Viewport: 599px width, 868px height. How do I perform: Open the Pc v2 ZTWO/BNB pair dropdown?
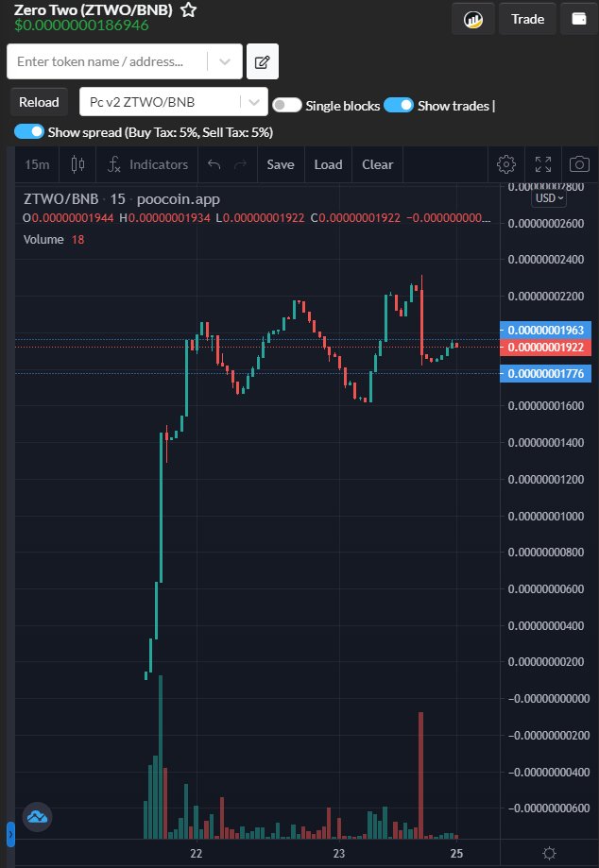[173, 102]
